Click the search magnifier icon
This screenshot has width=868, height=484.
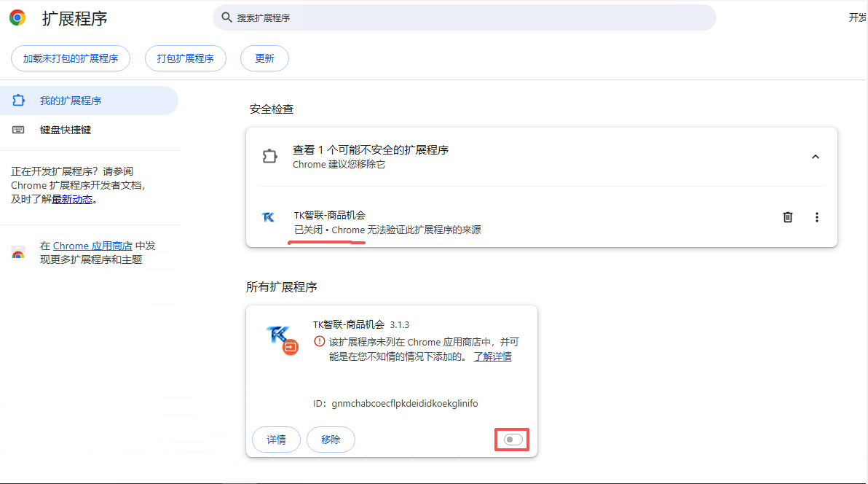click(226, 17)
